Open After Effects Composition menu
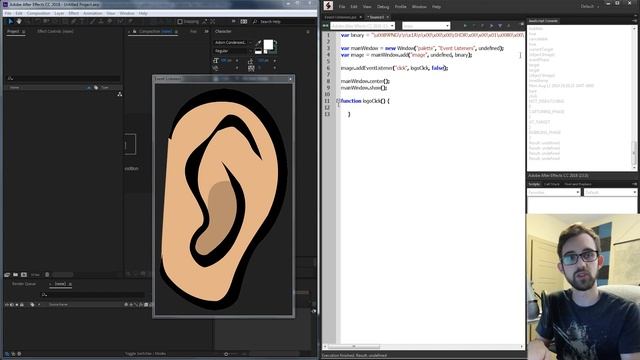Image resolution: width=640 pixels, height=360 pixels. pyautogui.click(x=38, y=13)
